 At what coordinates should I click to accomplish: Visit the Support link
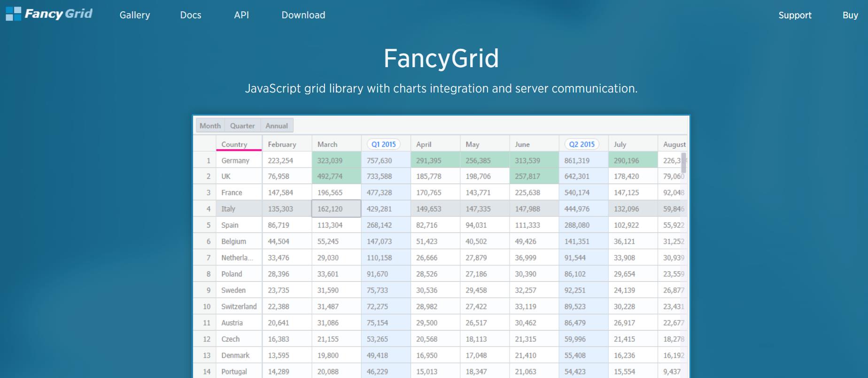(x=795, y=15)
